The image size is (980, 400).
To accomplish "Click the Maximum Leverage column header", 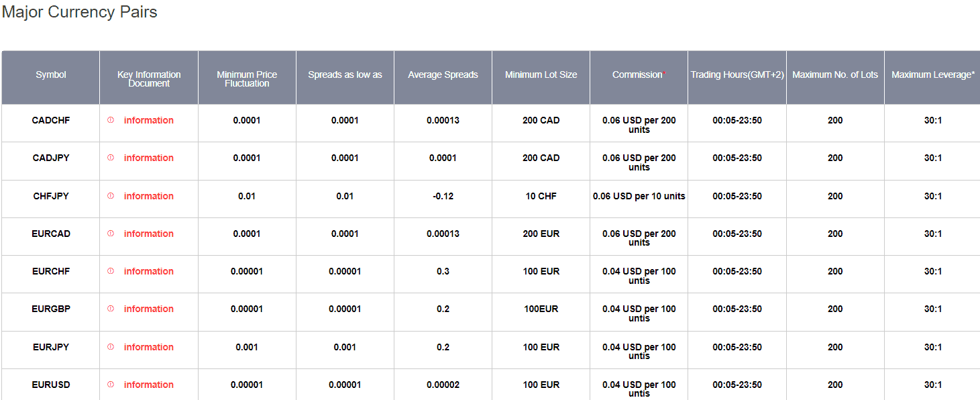I will click(x=932, y=77).
